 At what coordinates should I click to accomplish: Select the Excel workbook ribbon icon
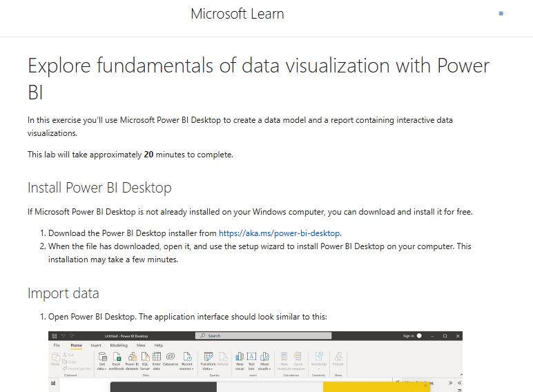click(x=116, y=361)
